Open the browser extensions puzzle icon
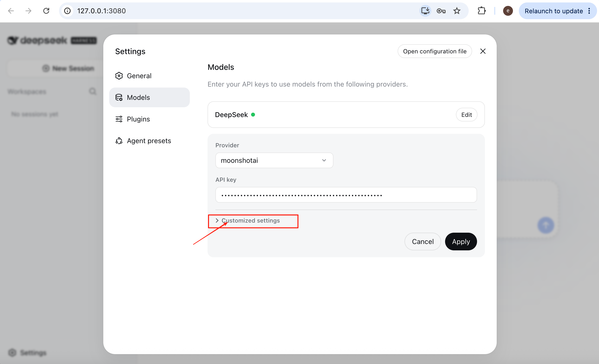Image resolution: width=599 pixels, height=364 pixels. [481, 11]
